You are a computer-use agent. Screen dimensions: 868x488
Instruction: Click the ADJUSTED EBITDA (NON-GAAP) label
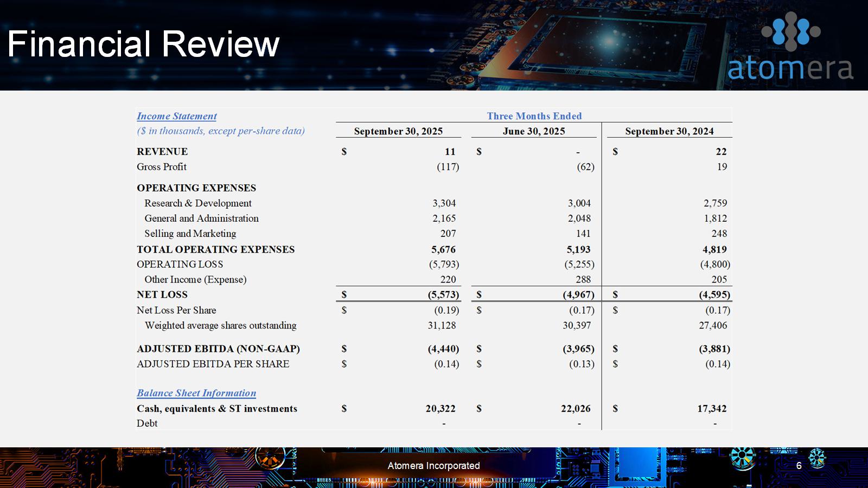(x=218, y=349)
